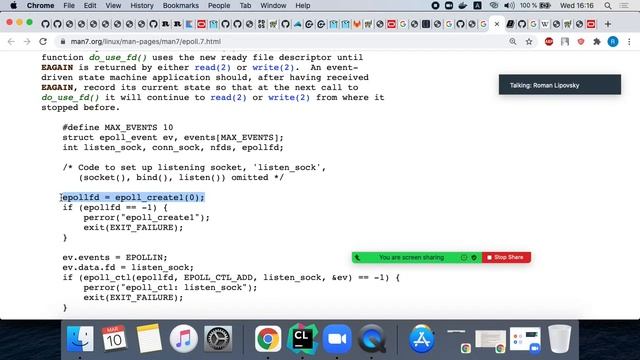Click the Stop Share button
640x360 pixels.
(506, 258)
